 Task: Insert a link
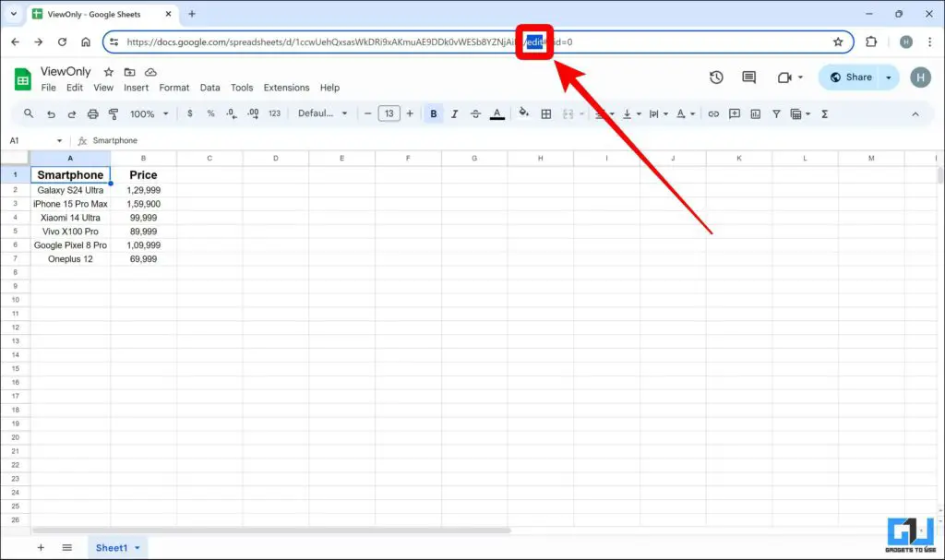tap(713, 113)
